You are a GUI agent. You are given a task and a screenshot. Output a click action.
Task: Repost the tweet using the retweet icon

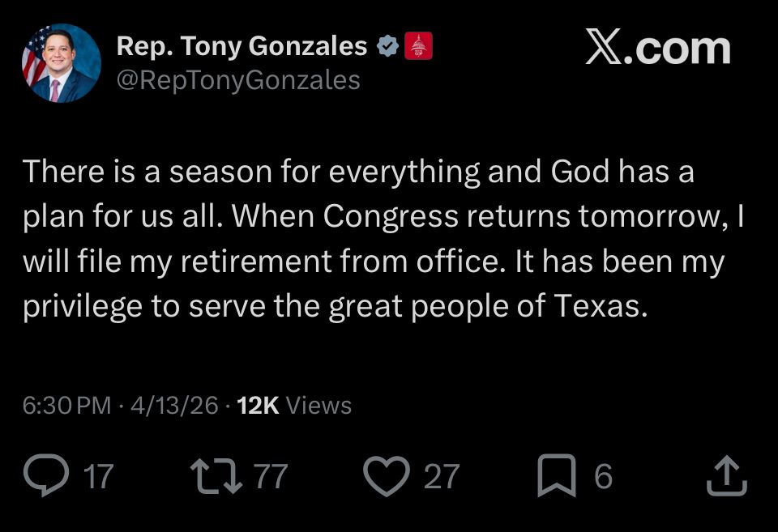[x=214, y=476]
